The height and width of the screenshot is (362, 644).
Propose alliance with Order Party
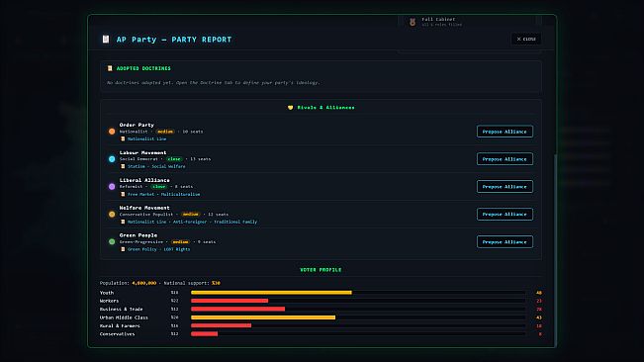(505, 132)
